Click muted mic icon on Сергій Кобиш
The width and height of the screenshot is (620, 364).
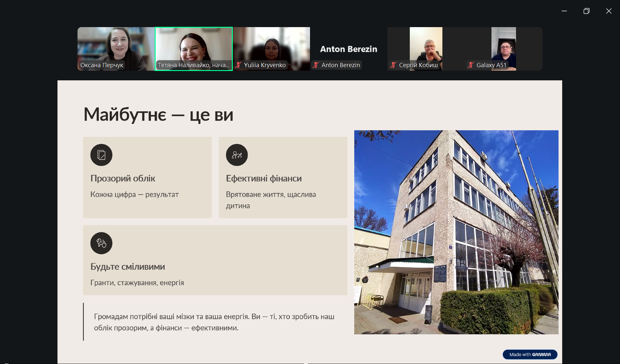[393, 65]
